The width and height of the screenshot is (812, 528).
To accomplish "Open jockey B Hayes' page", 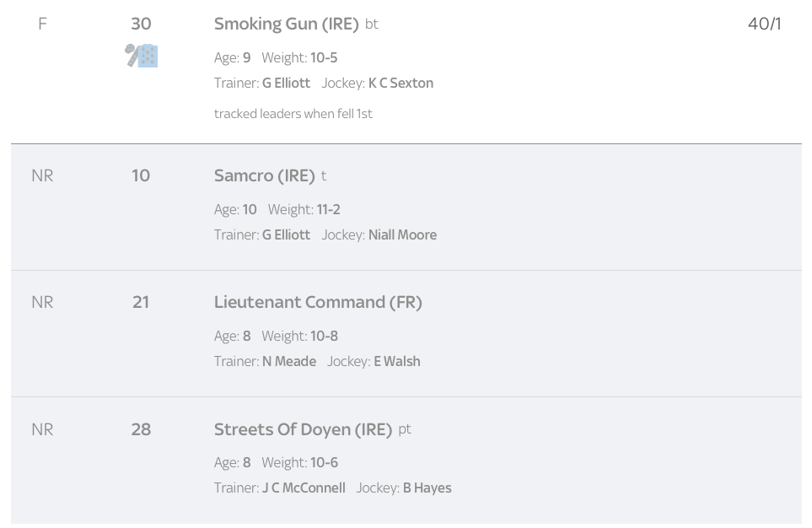I will (x=428, y=488).
